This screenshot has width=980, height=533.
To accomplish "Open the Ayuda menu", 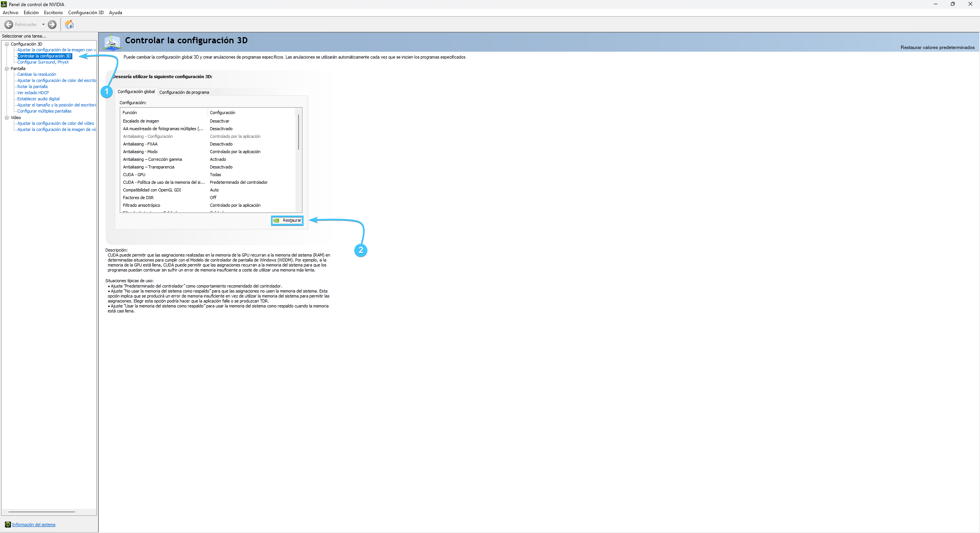I will [115, 13].
